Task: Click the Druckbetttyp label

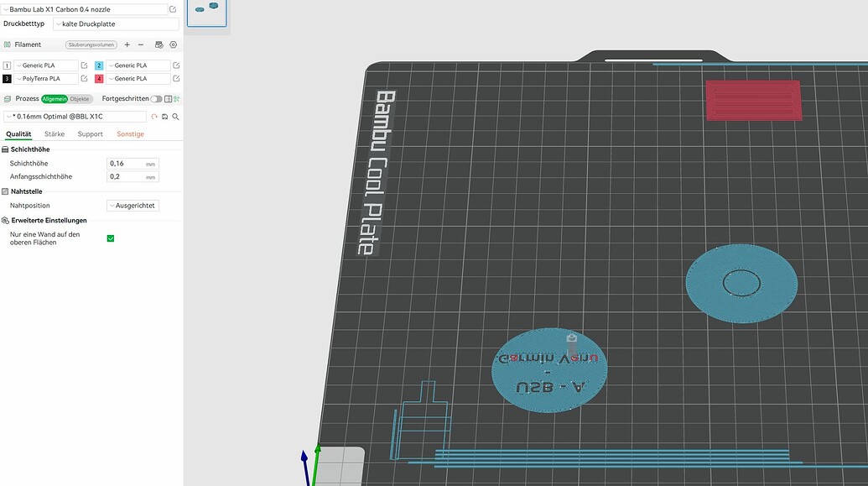Action: tap(23, 24)
